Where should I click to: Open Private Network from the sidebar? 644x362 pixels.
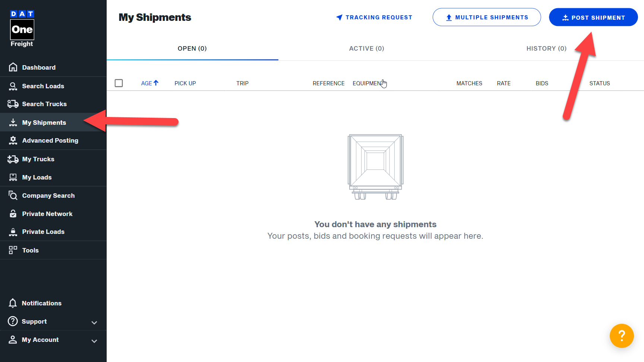53,213
